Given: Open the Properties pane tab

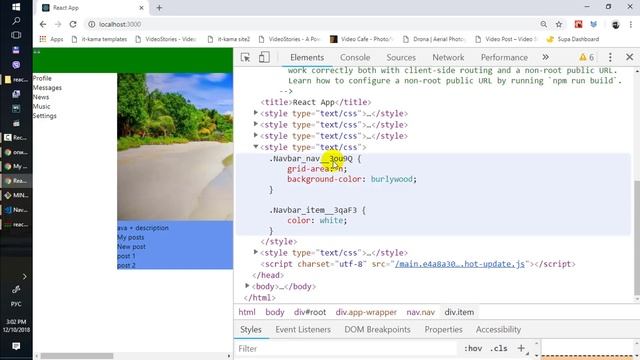Looking at the screenshot, I should pos(443,329).
